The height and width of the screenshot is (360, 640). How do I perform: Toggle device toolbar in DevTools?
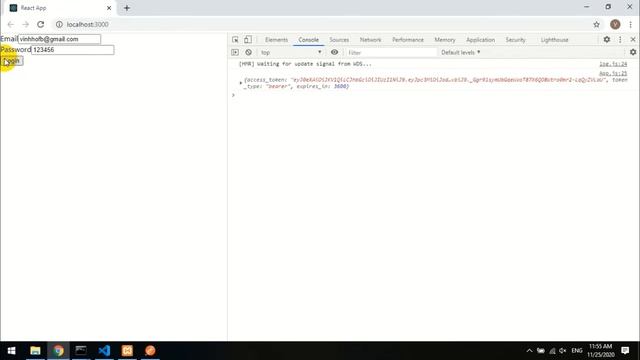(248, 40)
